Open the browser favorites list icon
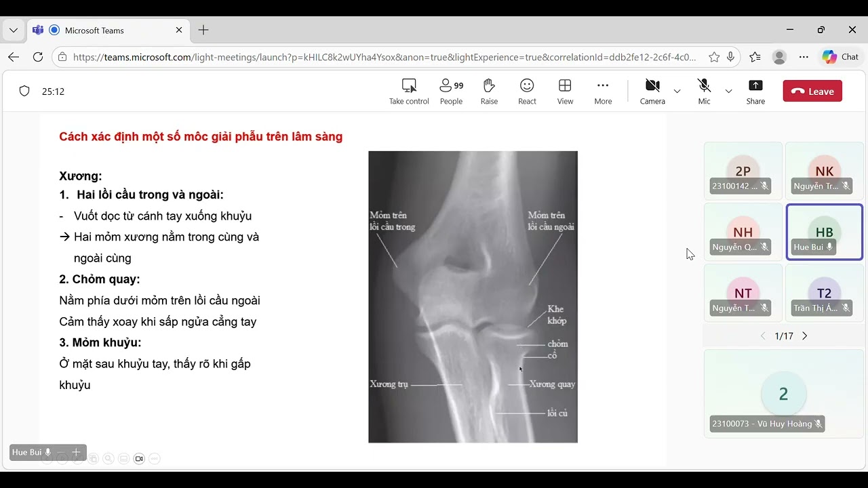This screenshot has height=488, width=868. [755, 57]
